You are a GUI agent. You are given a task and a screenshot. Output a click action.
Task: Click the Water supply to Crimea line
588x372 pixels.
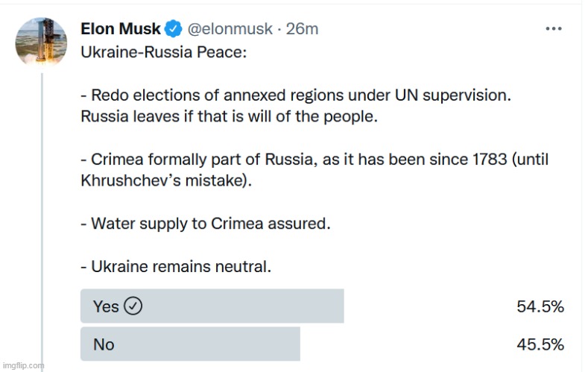pos(206,224)
